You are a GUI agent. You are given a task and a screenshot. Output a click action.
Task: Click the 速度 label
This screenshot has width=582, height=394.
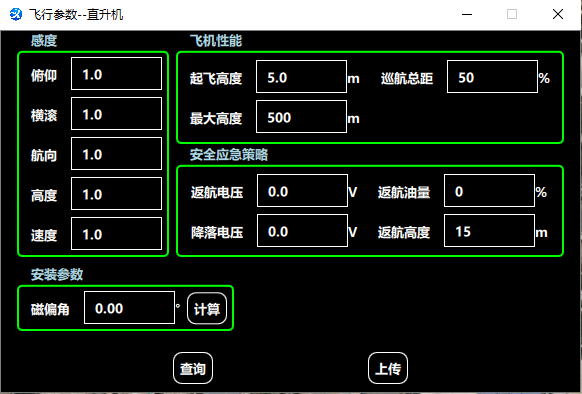click(44, 235)
